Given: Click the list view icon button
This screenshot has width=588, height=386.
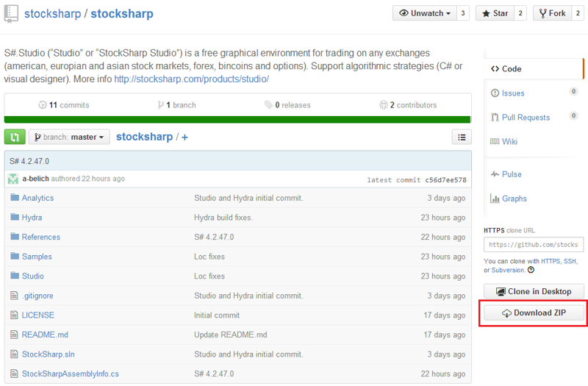Looking at the screenshot, I should click(461, 137).
